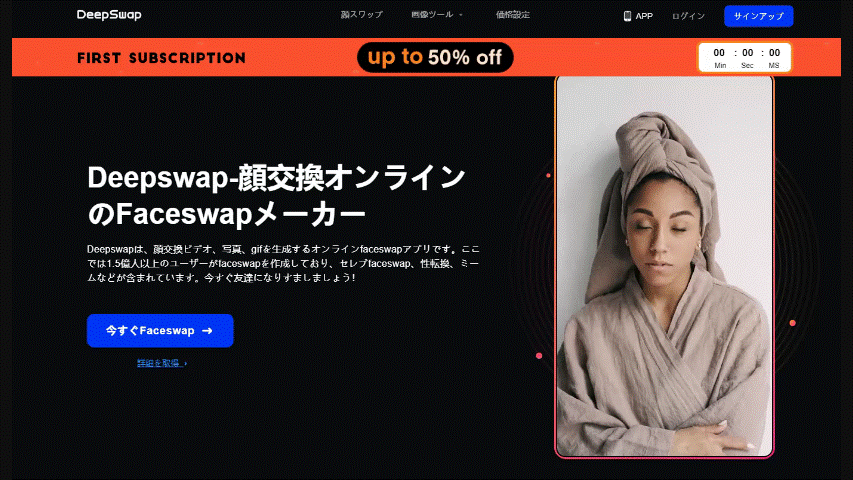Click the small chevron after 詳細を取得
The image size is (853, 480).
[186, 364]
